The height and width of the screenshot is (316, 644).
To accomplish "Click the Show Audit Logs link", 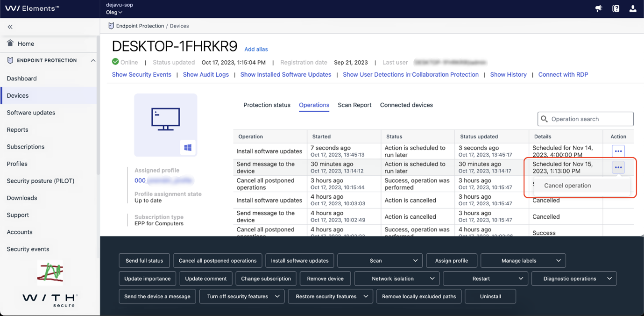I will (206, 74).
